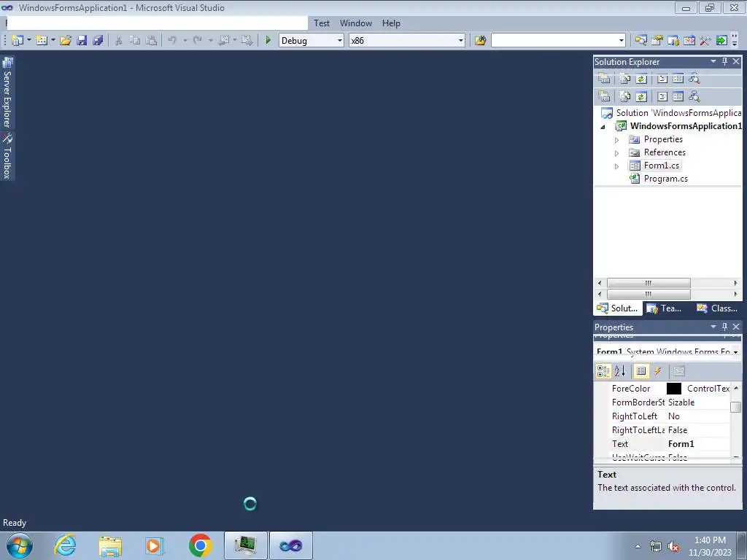This screenshot has height=560, width=747.
Task: Click the RightToLeft property value No
Action: click(673, 416)
